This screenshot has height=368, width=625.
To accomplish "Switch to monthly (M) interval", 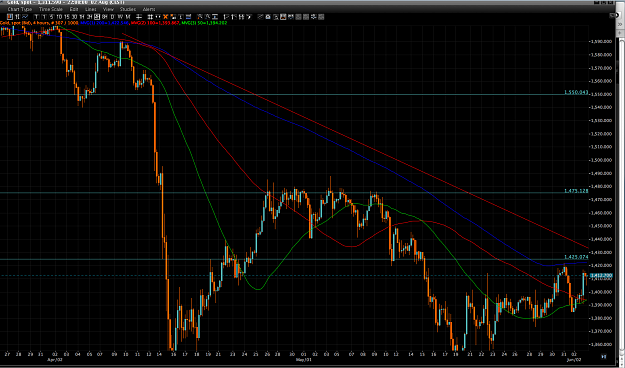I will pos(128,16).
